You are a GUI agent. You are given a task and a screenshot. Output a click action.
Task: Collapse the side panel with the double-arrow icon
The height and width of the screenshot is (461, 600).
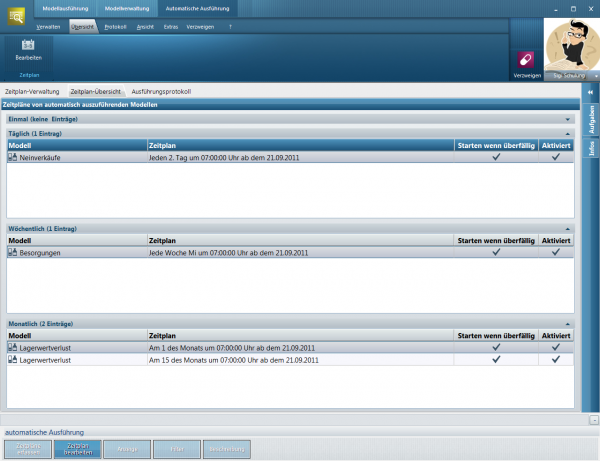[x=590, y=92]
